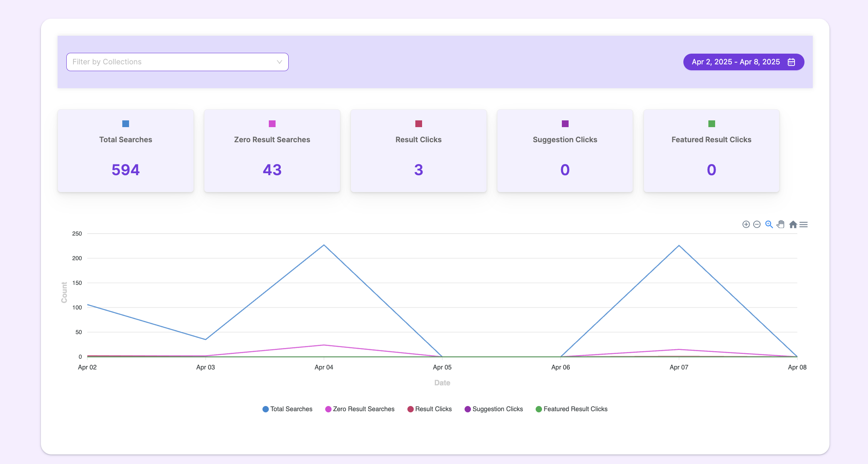The width and height of the screenshot is (868, 464).
Task: Click the Result Clicks stat card
Action: click(x=419, y=159)
